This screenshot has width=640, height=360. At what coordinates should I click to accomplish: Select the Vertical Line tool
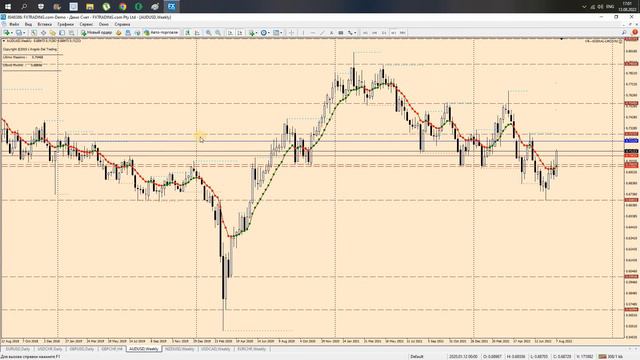(x=303, y=33)
